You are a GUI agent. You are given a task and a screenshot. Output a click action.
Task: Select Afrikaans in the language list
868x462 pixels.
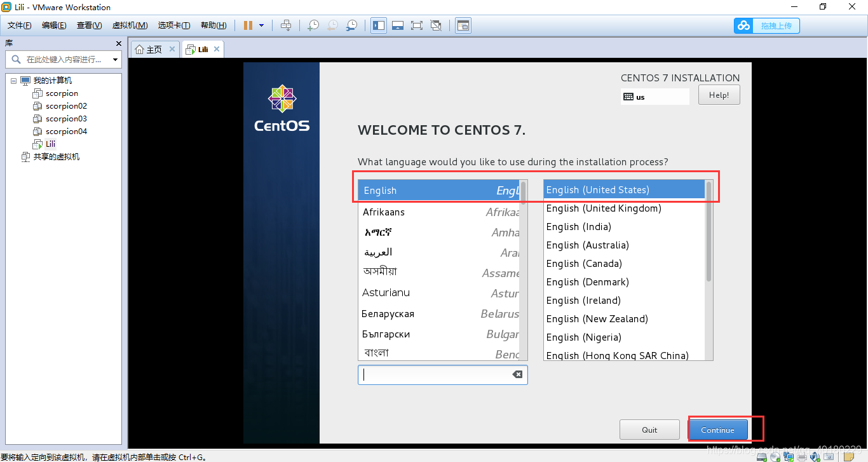point(438,212)
